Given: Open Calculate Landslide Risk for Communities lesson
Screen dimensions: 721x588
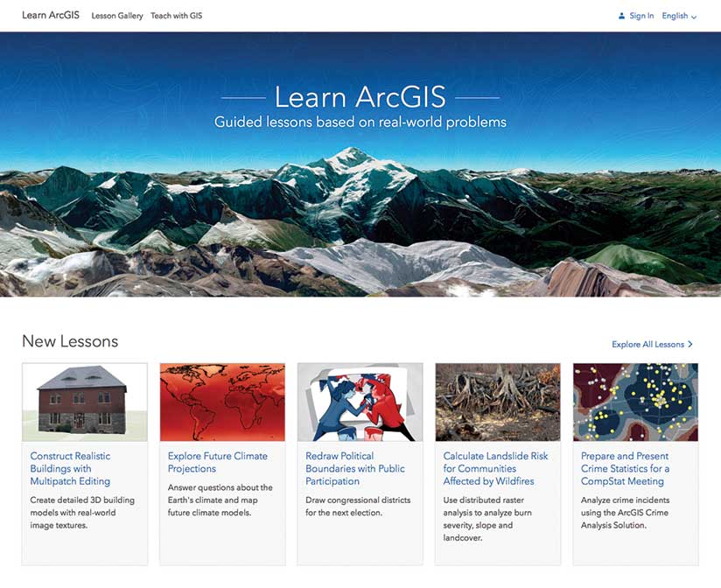Looking at the screenshot, I should 495,468.
